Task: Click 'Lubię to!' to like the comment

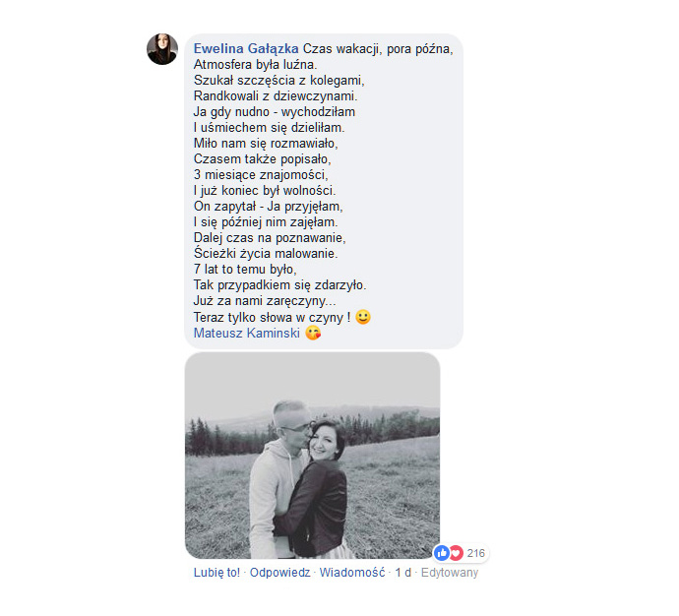Action: coord(216,573)
